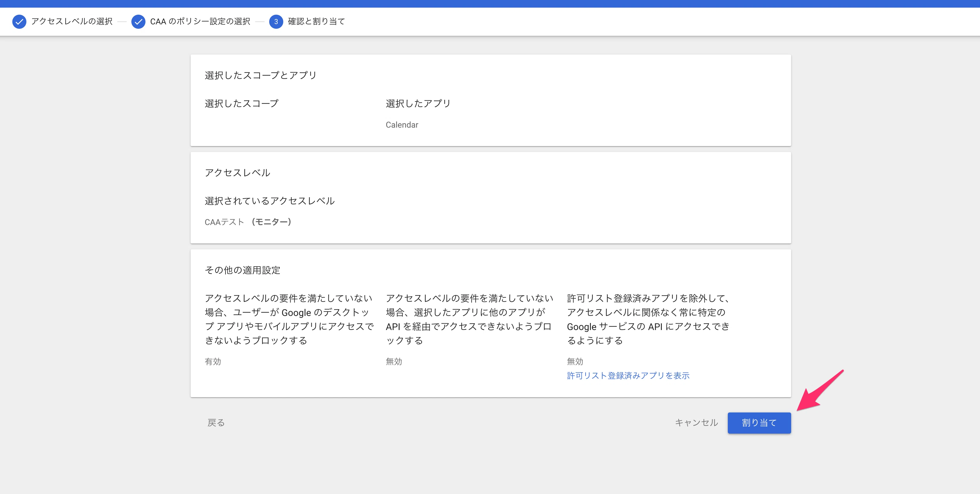The width and height of the screenshot is (980, 494).
Task: Click the 選択したスコープとアプリ card heading
Action: (261, 75)
